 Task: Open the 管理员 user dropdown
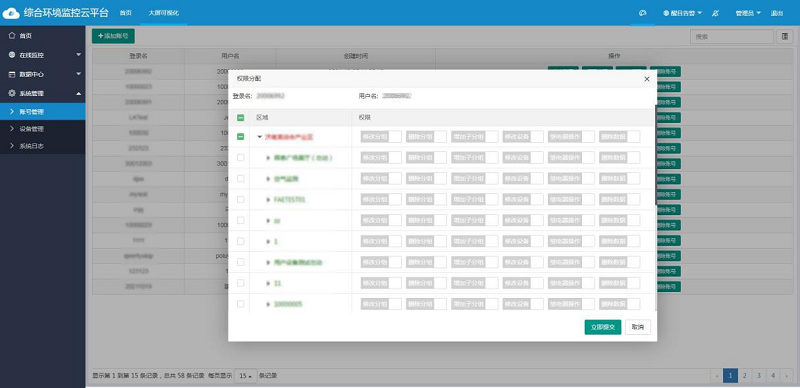coord(748,13)
